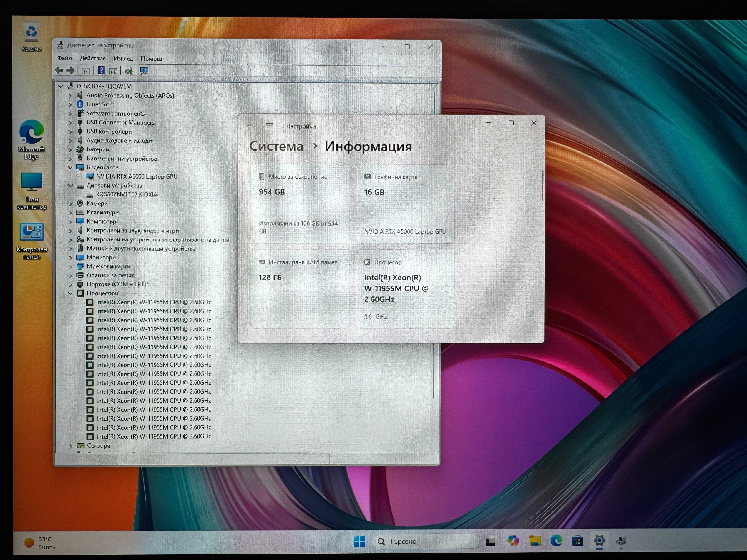The height and width of the screenshot is (560, 747).
Task: Open the Действие menu
Action: [92, 58]
